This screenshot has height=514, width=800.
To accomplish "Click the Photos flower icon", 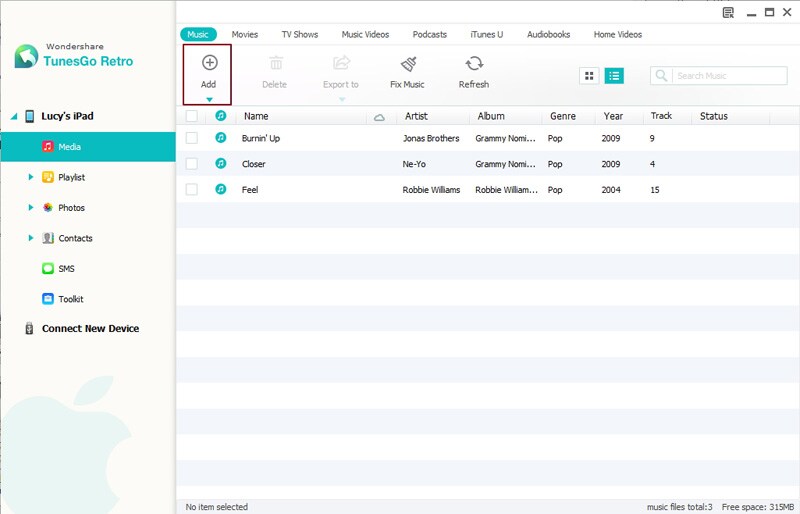I will click(48, 207).
